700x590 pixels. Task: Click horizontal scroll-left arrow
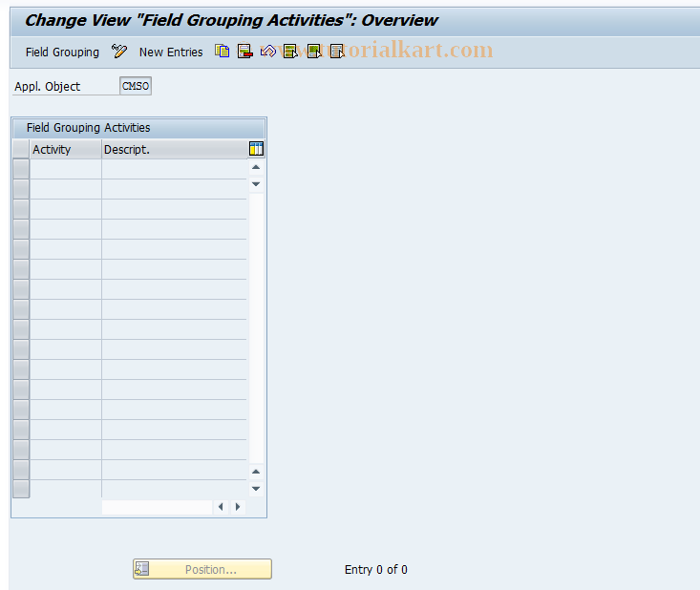(x=221, y=507)
